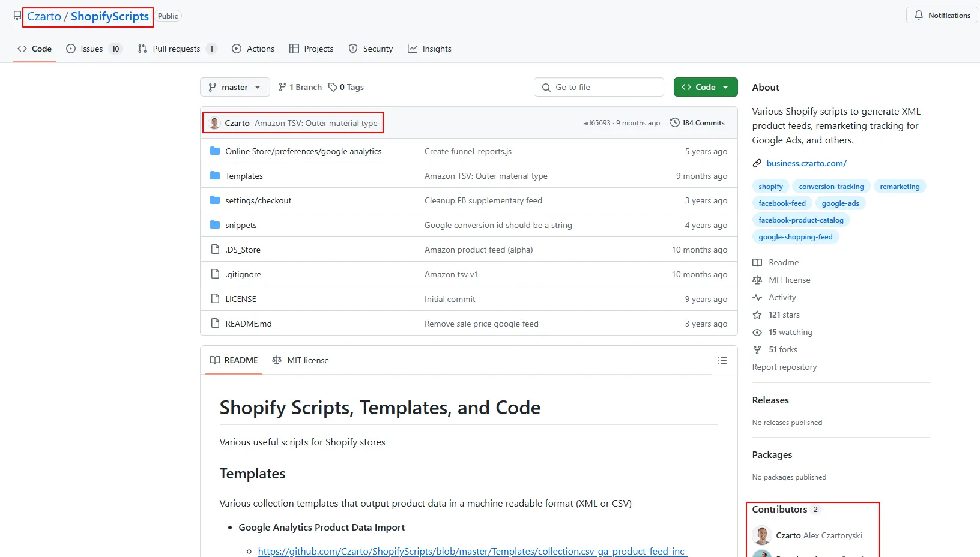The image size is (980, 557).
Task: View the 184 Commits history
Action: coord(697,123)
